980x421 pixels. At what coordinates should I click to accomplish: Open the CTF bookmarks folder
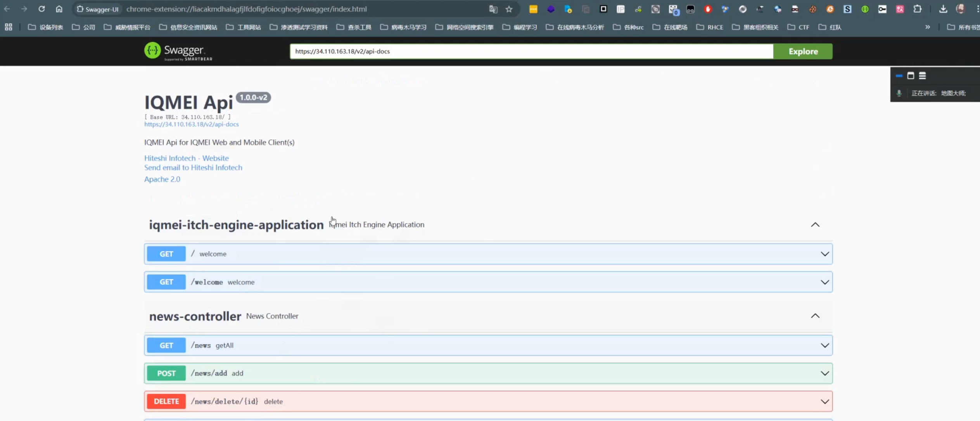tap(799, 27)
